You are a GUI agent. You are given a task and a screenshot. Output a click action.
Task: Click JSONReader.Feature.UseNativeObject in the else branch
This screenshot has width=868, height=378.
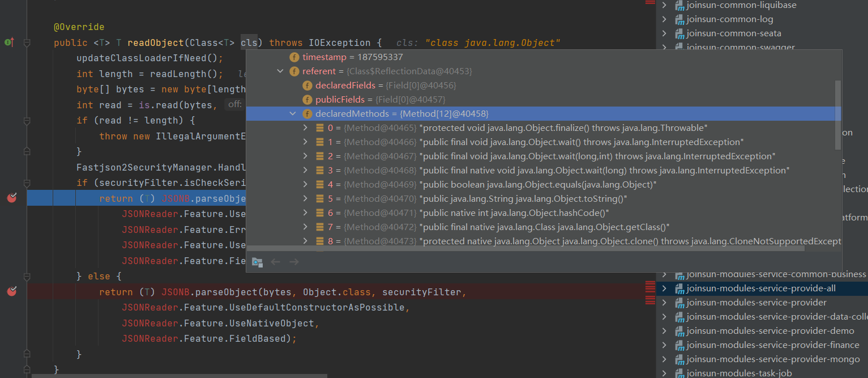218,323
